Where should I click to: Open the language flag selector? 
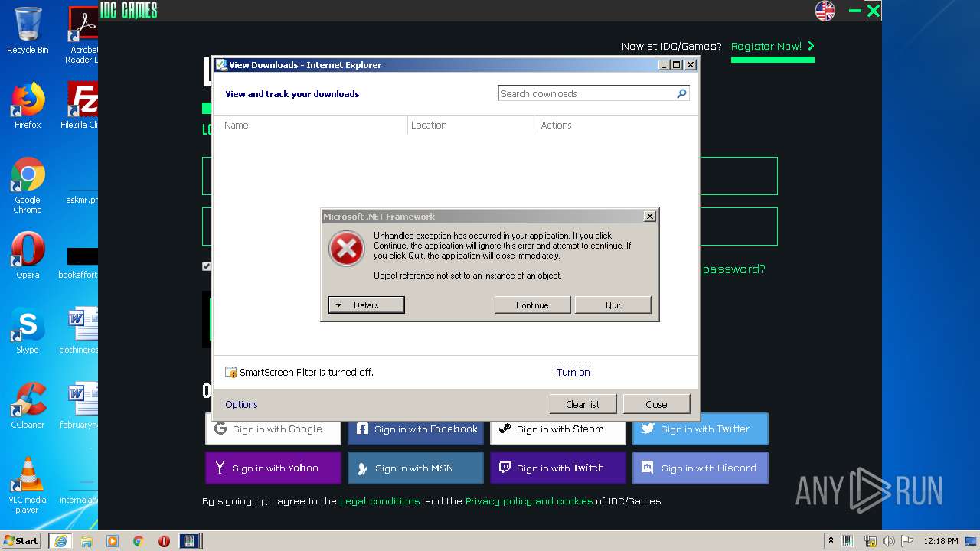825,11
